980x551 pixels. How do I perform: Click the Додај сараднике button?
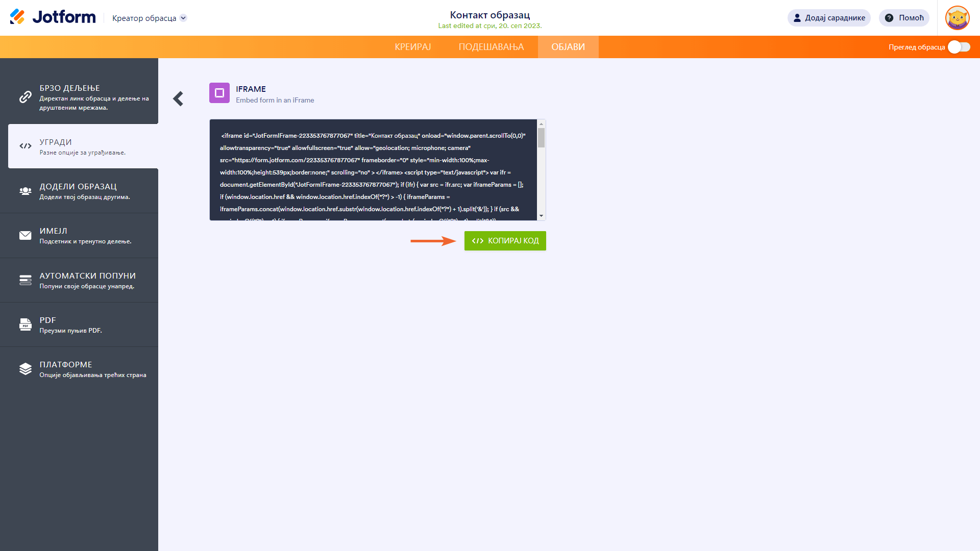click(829, 18)
